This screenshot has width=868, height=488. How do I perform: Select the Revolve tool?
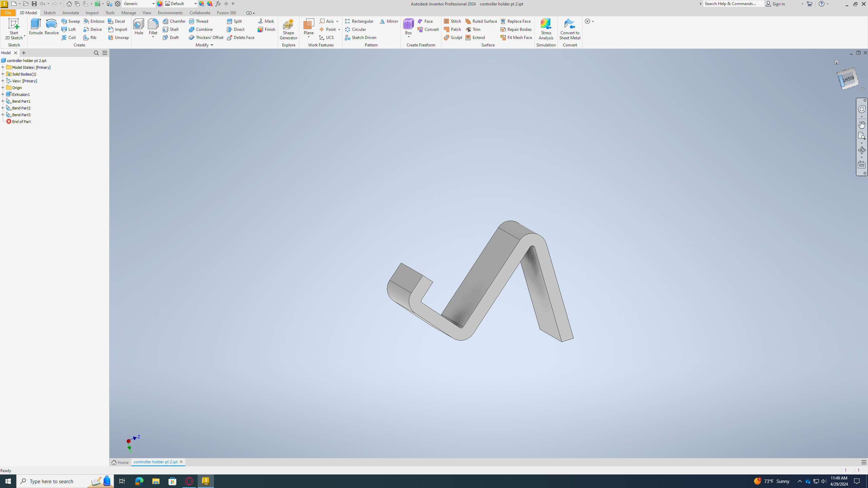(x=52, y=27)
